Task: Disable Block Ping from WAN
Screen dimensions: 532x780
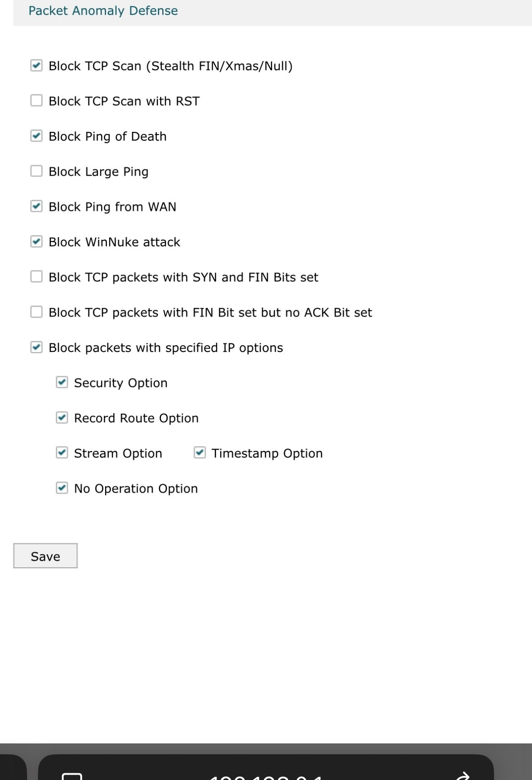Action: tap(37, 206)
